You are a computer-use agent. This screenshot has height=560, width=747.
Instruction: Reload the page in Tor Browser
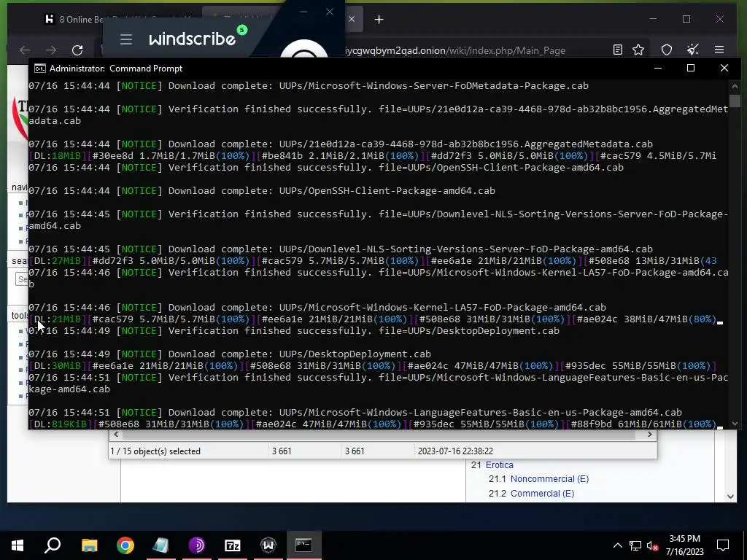click(x=77, y=50)
